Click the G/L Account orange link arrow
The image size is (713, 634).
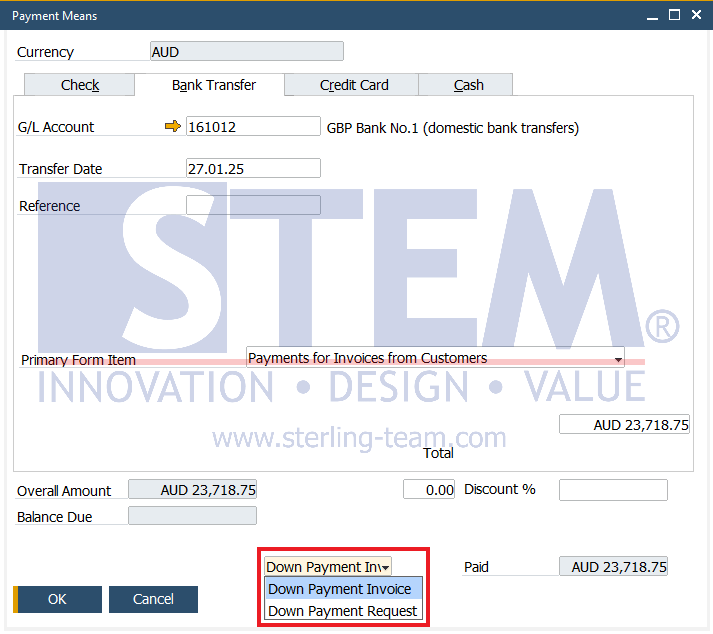point(173,126)
